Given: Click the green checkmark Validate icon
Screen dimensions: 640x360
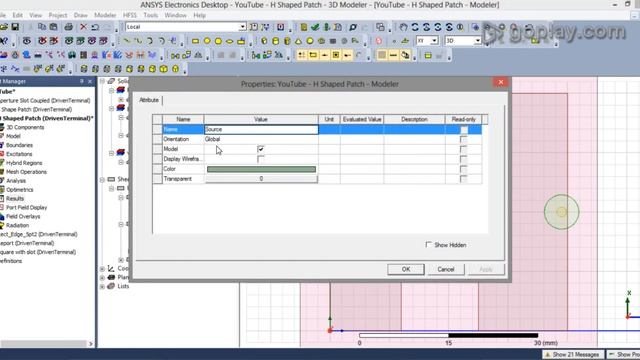Looking at the screenshot, I should pos(315,27).
